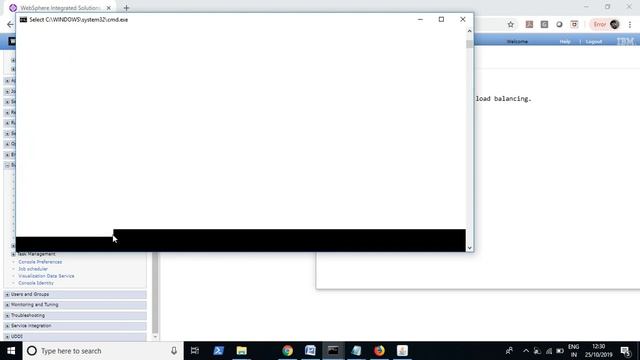This screenshot has height=360, width=640.
Task: Open Job scheduler link
Action: tap(33, 269)
